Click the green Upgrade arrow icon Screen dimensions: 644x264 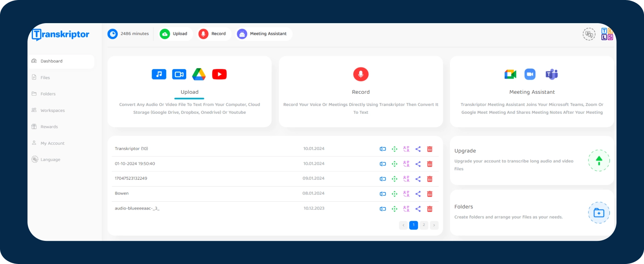pyautogui.click(x=599, y=160)
